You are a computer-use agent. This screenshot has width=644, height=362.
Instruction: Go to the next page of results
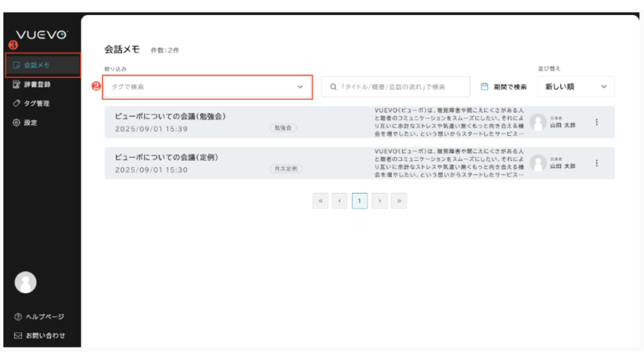point(379,201)
